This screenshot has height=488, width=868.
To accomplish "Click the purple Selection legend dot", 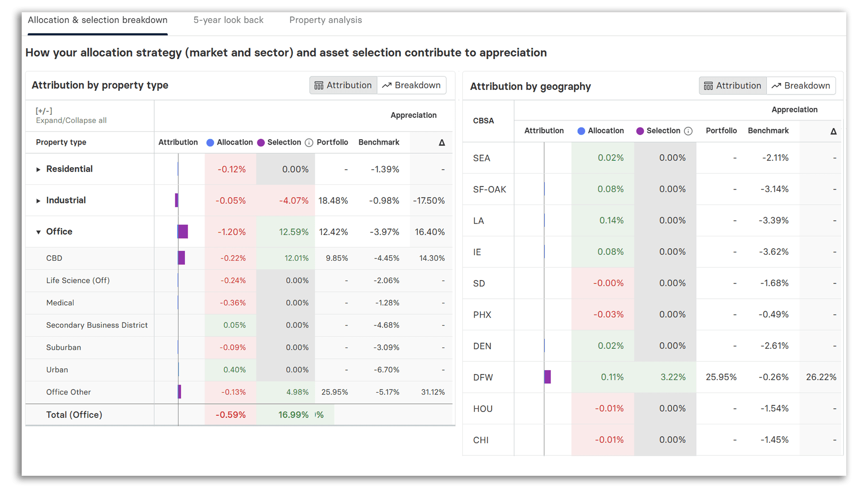I will 261,142.
